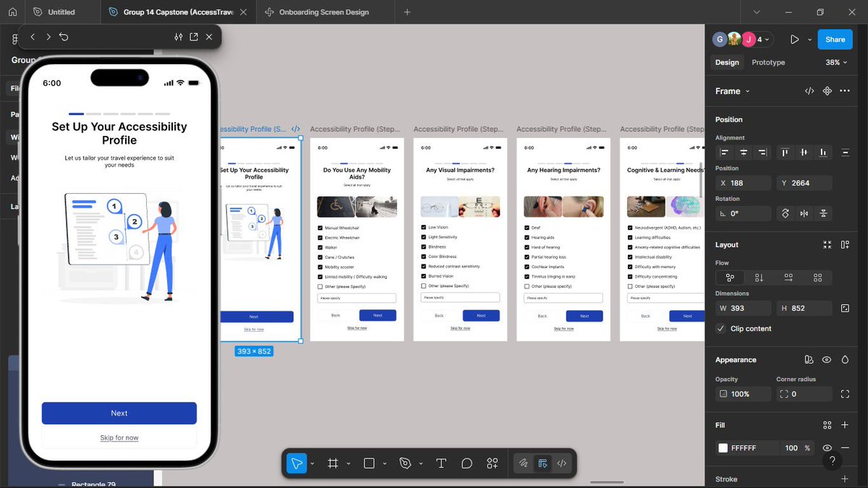
Task: Flip the frame horizontally
Action: tap(804, 213)
